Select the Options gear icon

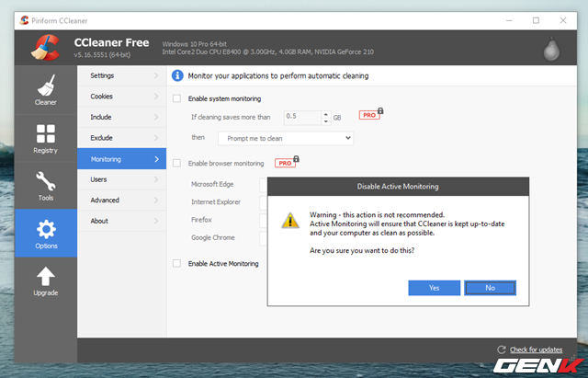coord(46,229)
